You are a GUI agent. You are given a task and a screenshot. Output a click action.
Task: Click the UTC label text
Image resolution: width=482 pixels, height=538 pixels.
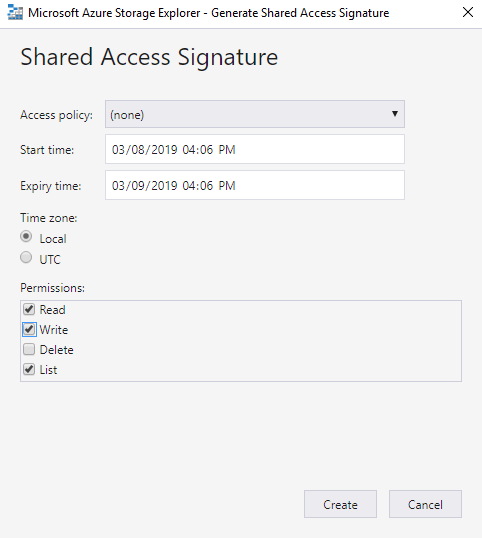(50, 260)
